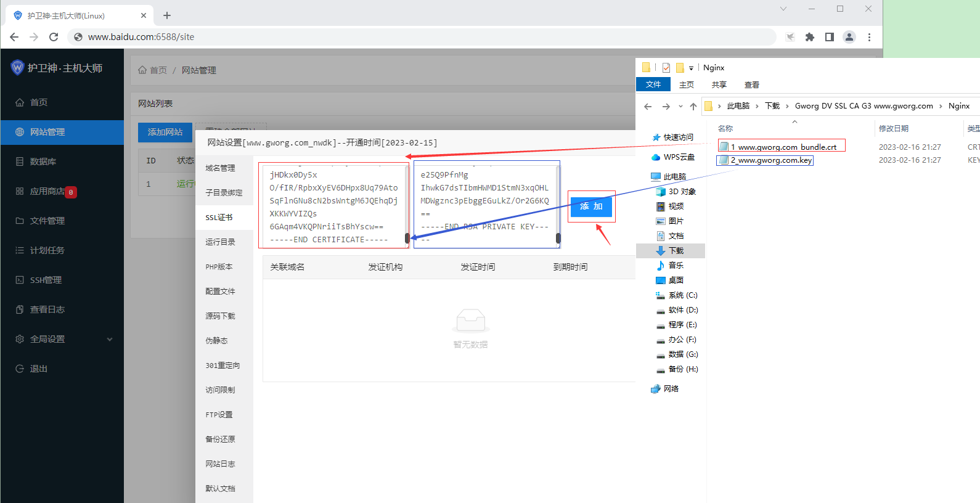Toggle the browser side panel icon
Screen dimensions: 980x503
830,37
